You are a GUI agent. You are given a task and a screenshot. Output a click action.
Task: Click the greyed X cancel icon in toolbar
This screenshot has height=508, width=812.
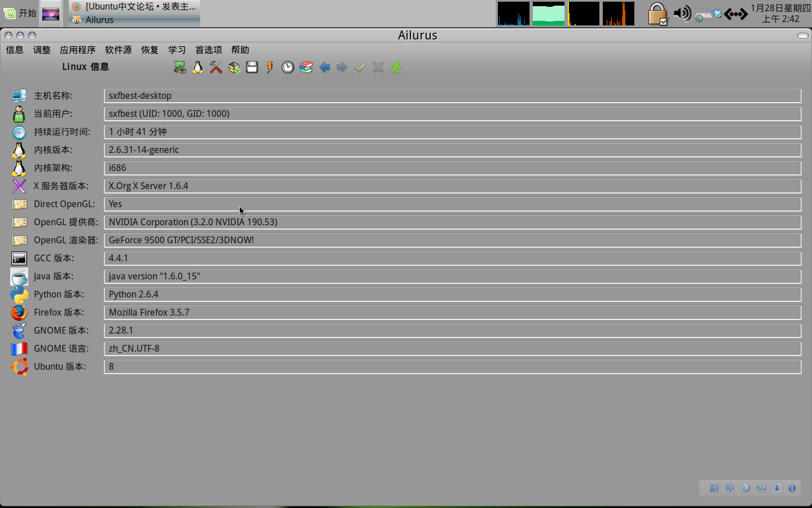click(378, 68)
